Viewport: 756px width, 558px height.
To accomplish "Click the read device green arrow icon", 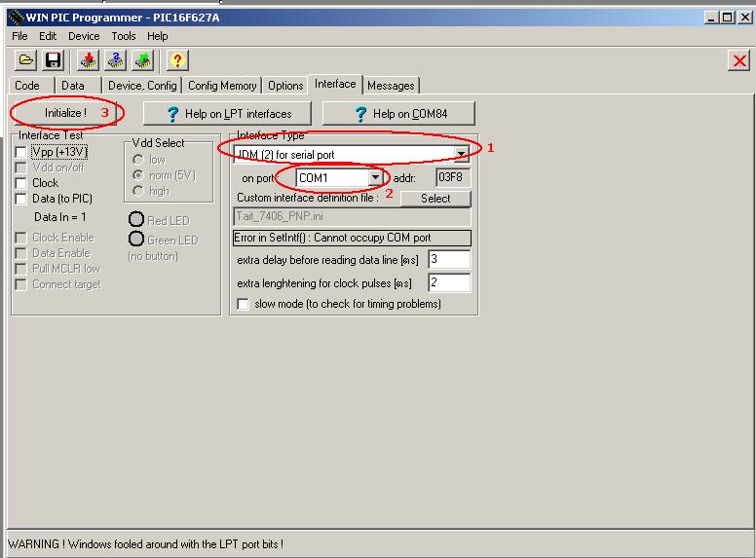I will coord(143,60).
